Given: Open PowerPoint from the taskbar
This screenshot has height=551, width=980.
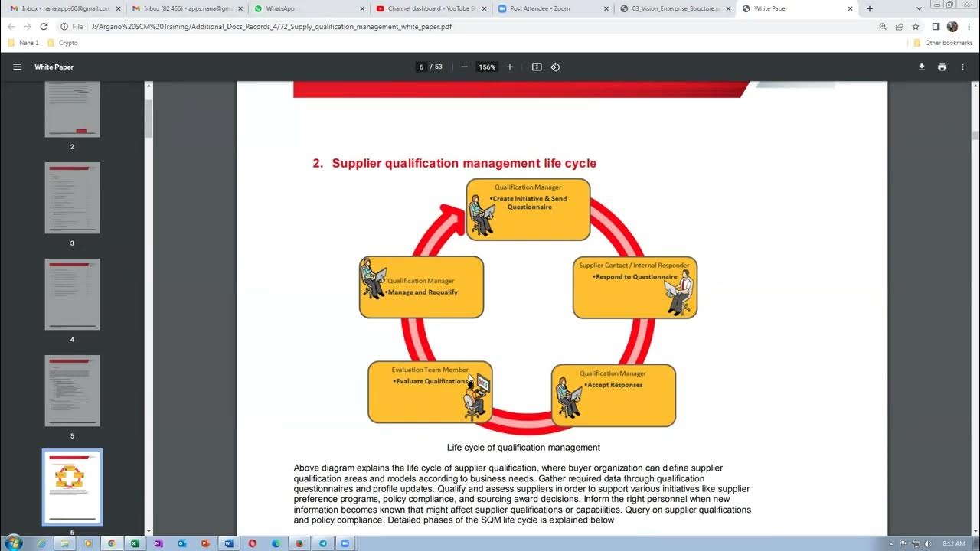Looking at the screenshot, I should tap(205, 543).
